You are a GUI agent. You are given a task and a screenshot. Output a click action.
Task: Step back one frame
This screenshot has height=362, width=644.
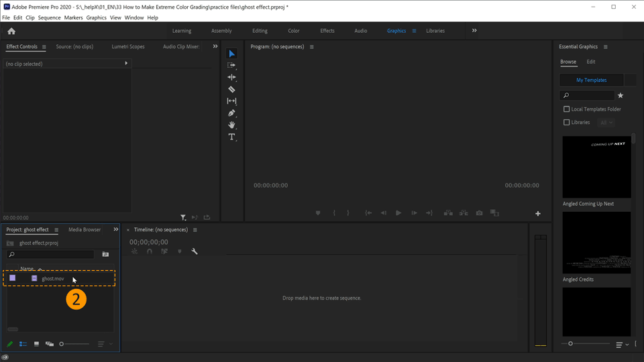(384, 213)
